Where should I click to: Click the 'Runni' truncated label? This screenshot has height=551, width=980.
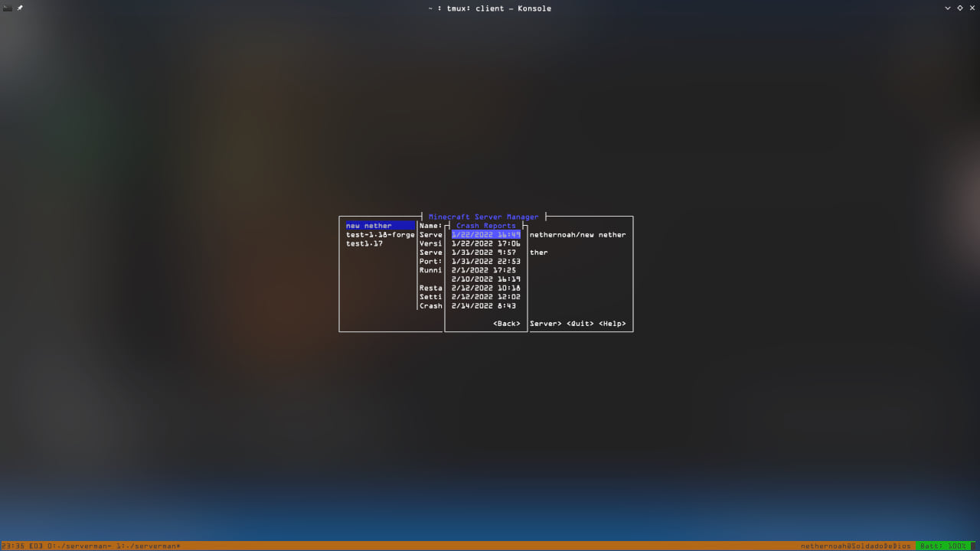coord(430,270)
